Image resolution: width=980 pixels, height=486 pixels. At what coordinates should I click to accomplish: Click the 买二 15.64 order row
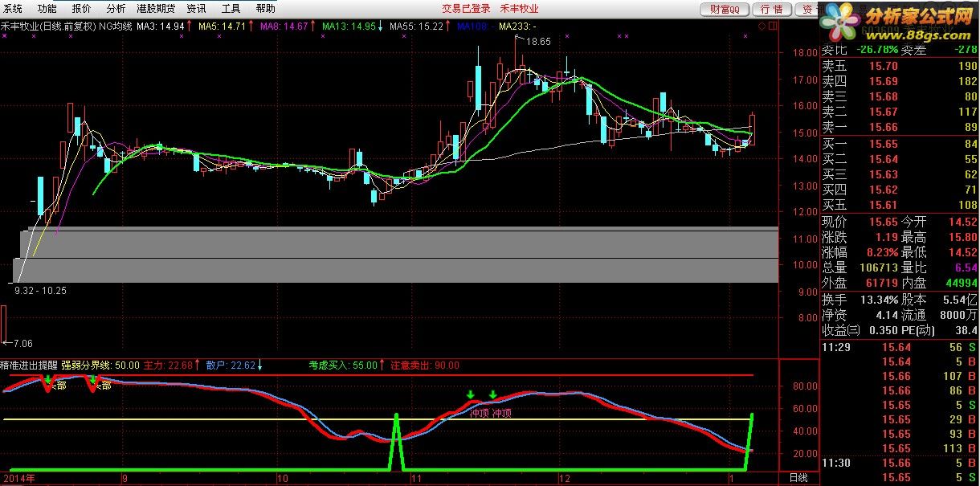tap(900, 159)
